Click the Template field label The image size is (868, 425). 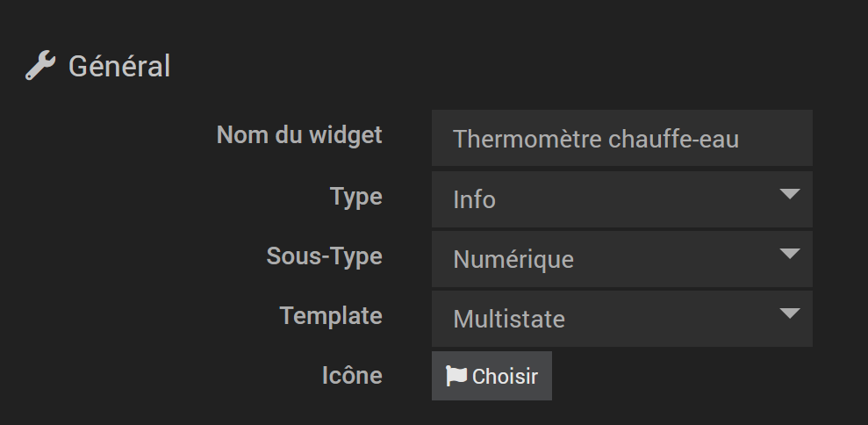tap(331, 316)
